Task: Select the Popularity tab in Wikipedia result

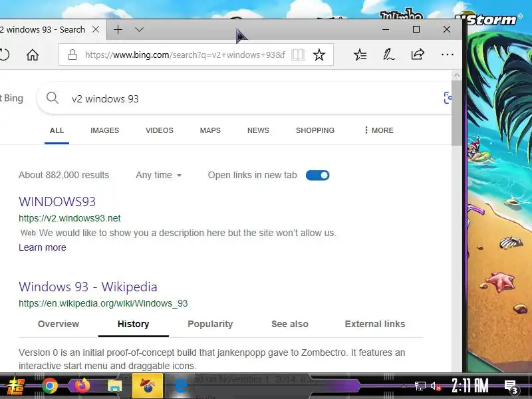Action: (x=210, y=324)
